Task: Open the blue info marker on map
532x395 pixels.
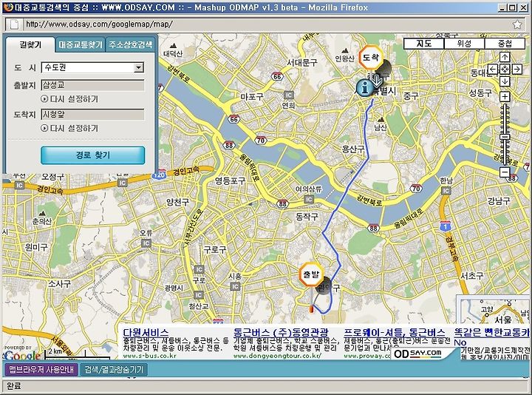Action: click(365, 88)
